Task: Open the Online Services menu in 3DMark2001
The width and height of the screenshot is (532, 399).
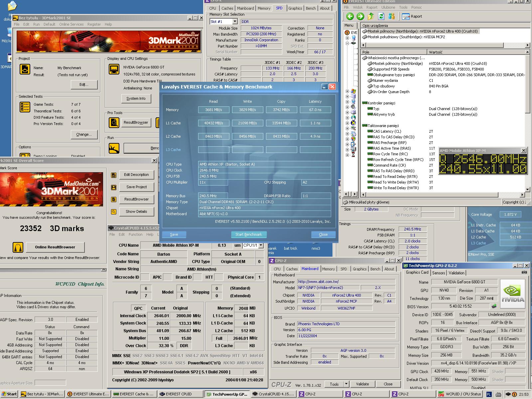Action: point(71,24)
